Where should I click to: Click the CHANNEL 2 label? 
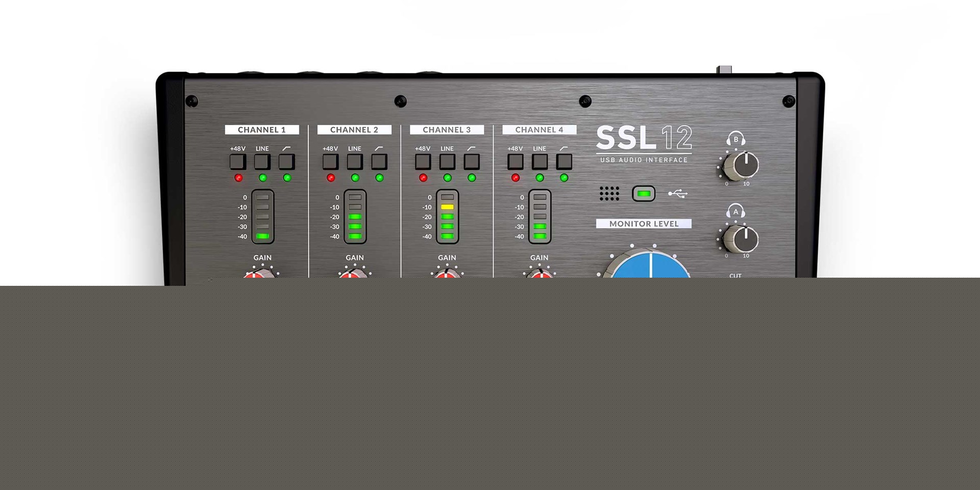tap(354, 130)
